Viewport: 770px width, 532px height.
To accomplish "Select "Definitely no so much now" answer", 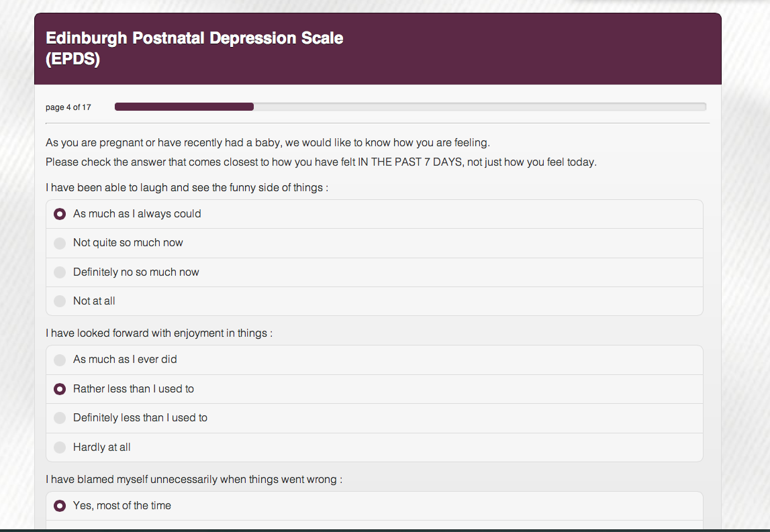I will (60, 272).
